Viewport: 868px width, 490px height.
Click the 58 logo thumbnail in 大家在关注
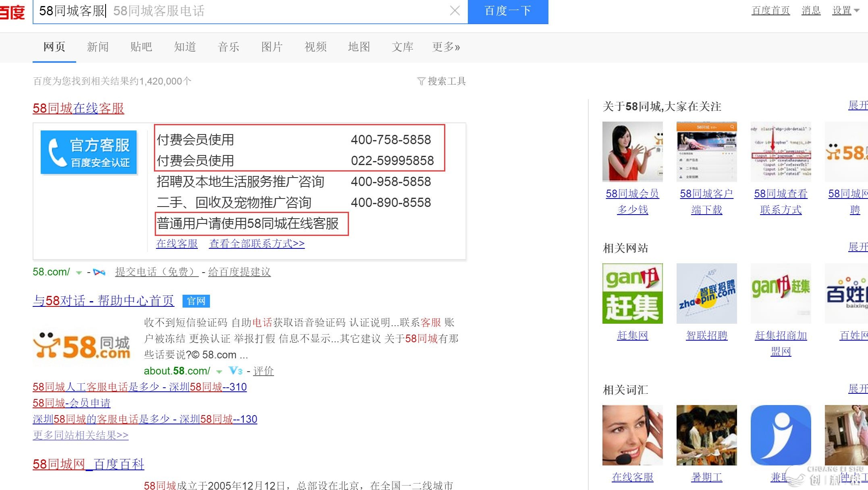[x=846, y=151]
